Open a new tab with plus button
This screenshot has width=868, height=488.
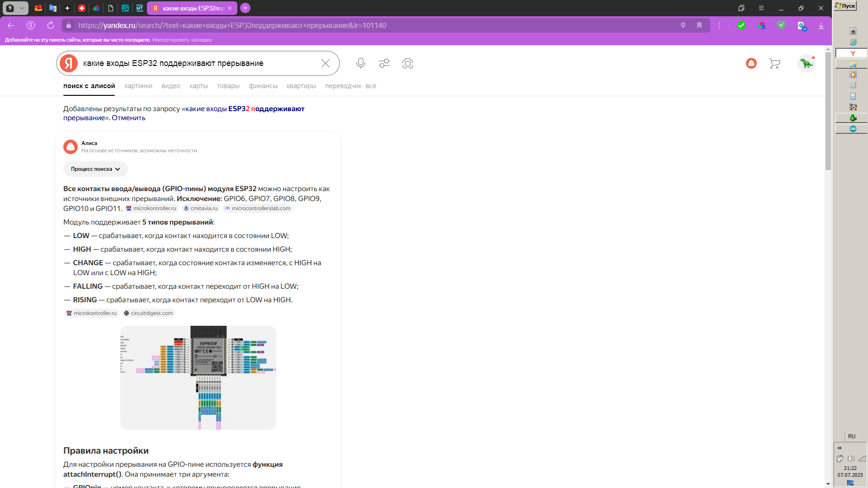[x=245, y=8]
